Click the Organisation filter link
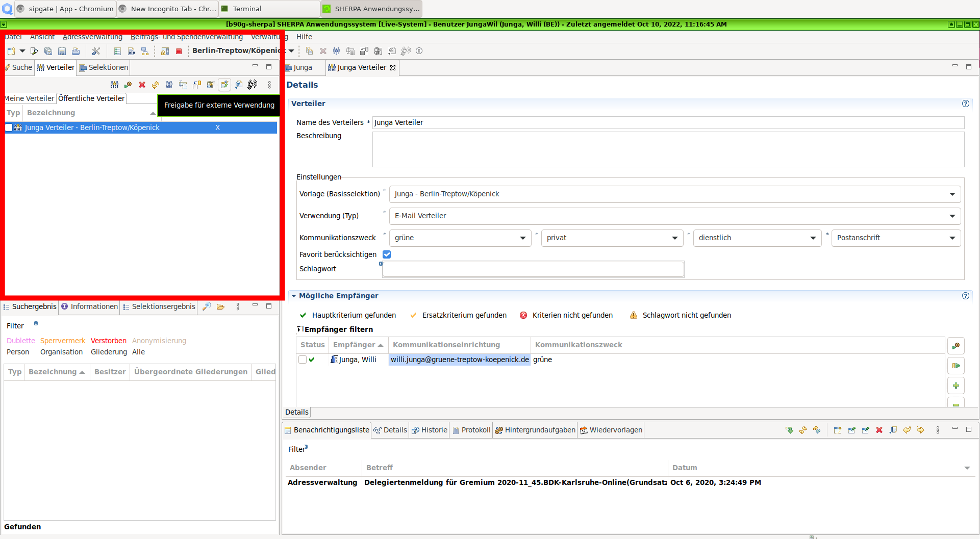Viewport: 980px width, 539px height. tap(61, 352)
